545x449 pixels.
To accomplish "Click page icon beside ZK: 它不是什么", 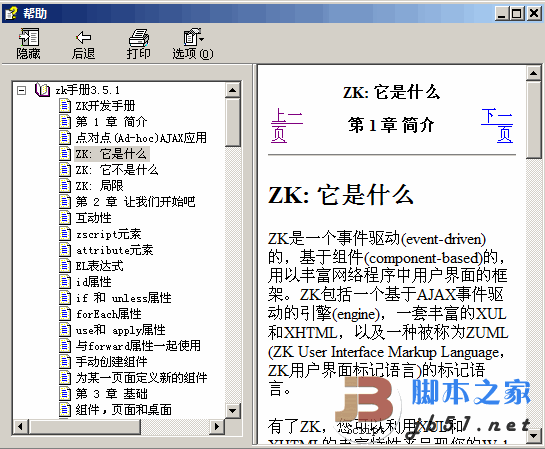I will tap(65, 170).
